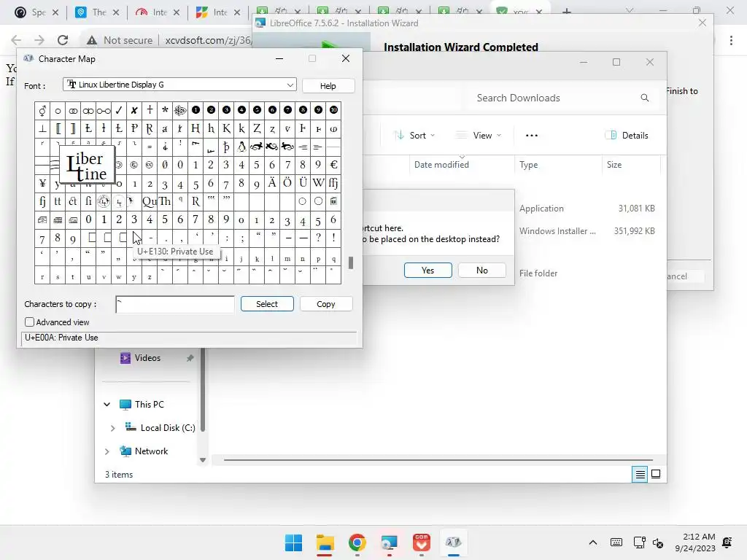This screenshot has height=560, width=747.
Task: Select the male-female symbol in first cell
Action: (x=42, y=111)
